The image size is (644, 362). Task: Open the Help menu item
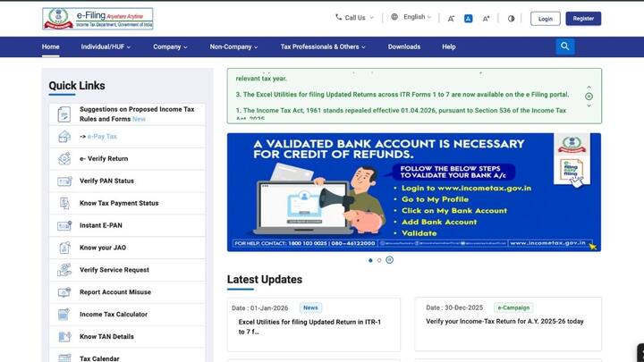coord(448,46)
